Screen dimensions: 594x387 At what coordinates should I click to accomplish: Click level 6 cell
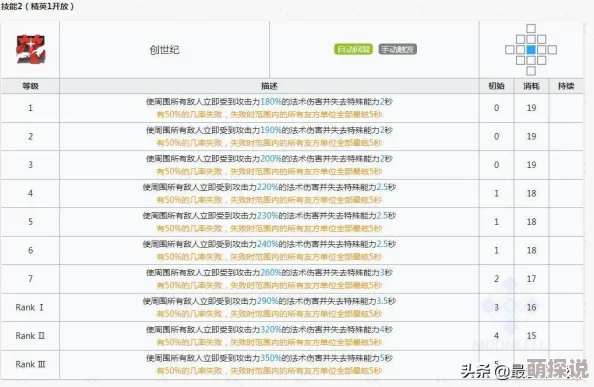(x=30, y=250)
